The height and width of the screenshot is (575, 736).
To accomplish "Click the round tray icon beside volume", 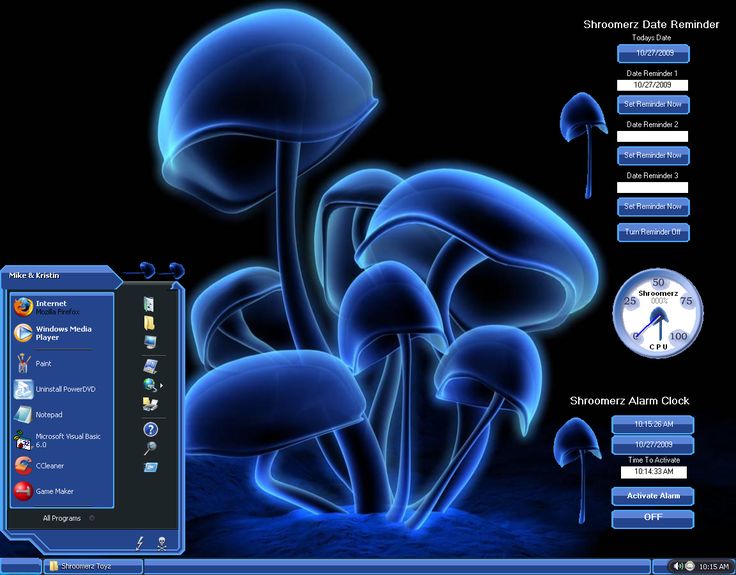I will (690, 566).
